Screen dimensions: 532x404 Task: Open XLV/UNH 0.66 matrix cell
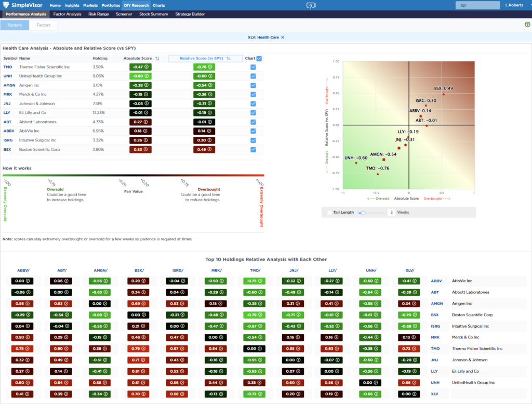[409, 383]
